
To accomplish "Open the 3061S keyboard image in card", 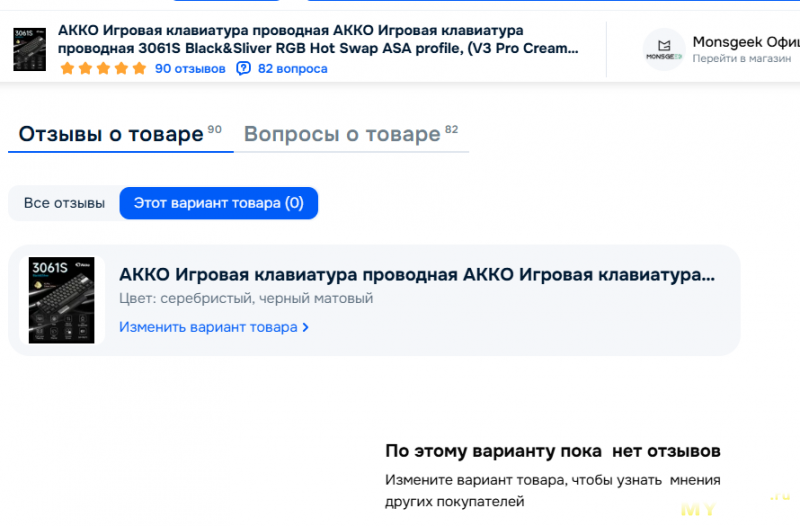I will pos(61,300).
